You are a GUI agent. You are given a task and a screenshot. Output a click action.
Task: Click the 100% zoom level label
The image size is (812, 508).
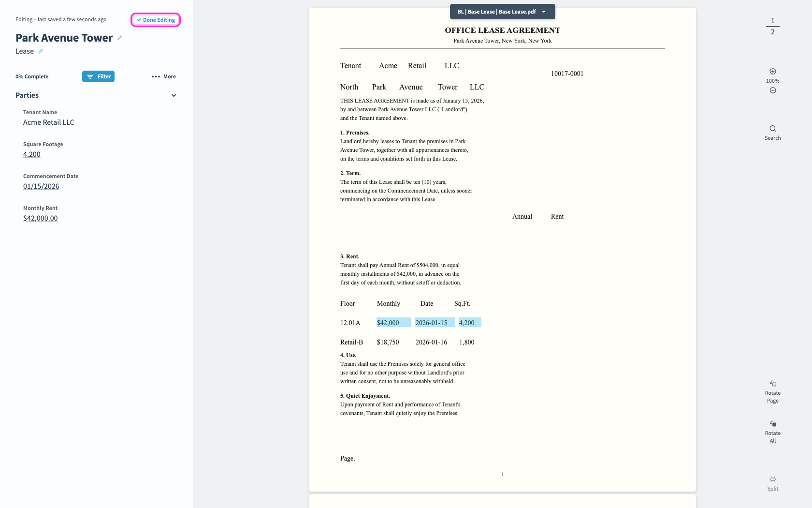coord(773,81)
